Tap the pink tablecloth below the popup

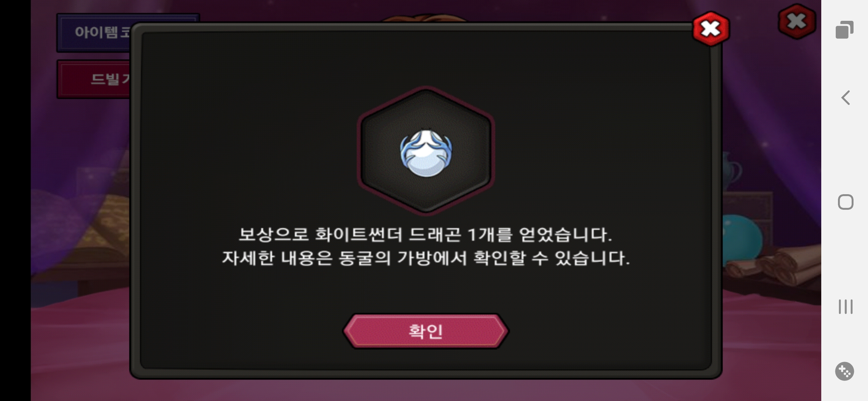426,390
